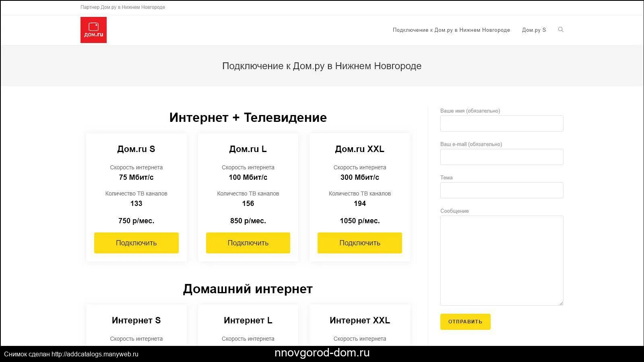Click the '75 Мбит/с' speed value
The image size is (644, 362).
click(x=136, y=177)
